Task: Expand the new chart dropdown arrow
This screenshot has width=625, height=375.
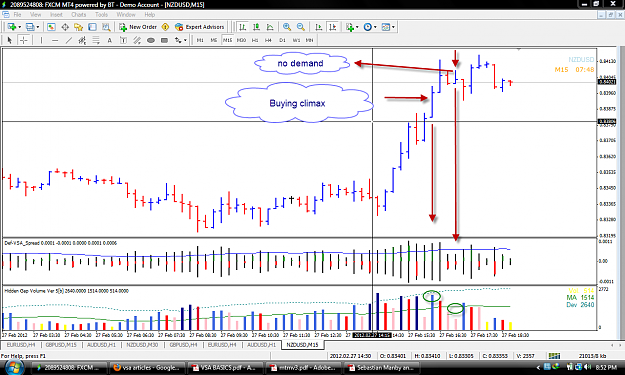Action: [20, 27]
